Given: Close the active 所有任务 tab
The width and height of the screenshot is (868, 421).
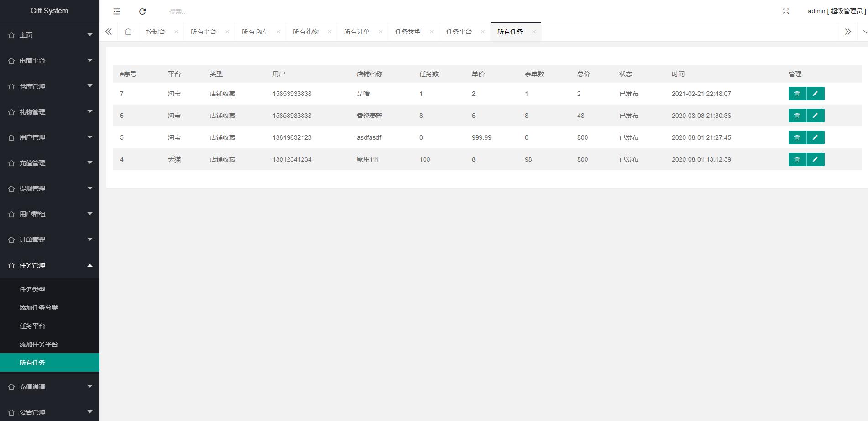Looking at the screenshot, I should point(534,32).
